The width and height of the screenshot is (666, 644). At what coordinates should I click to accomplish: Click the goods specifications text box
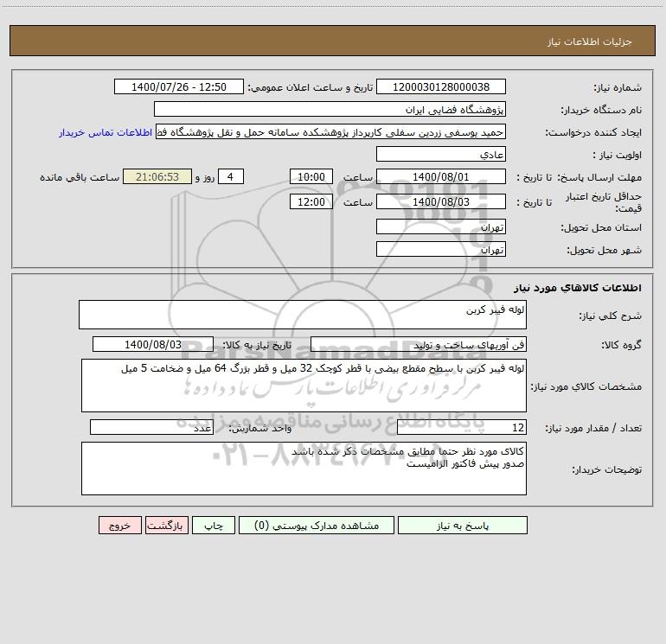(x=304, y=386)
